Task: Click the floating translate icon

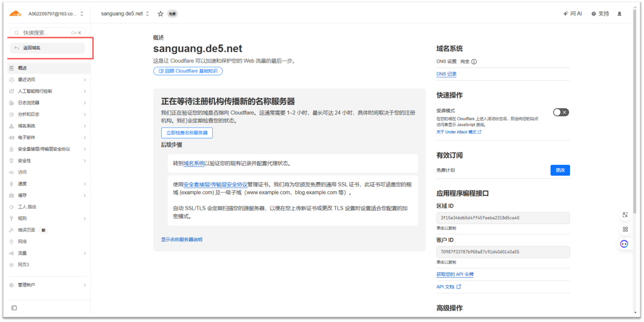Action: 625,215
